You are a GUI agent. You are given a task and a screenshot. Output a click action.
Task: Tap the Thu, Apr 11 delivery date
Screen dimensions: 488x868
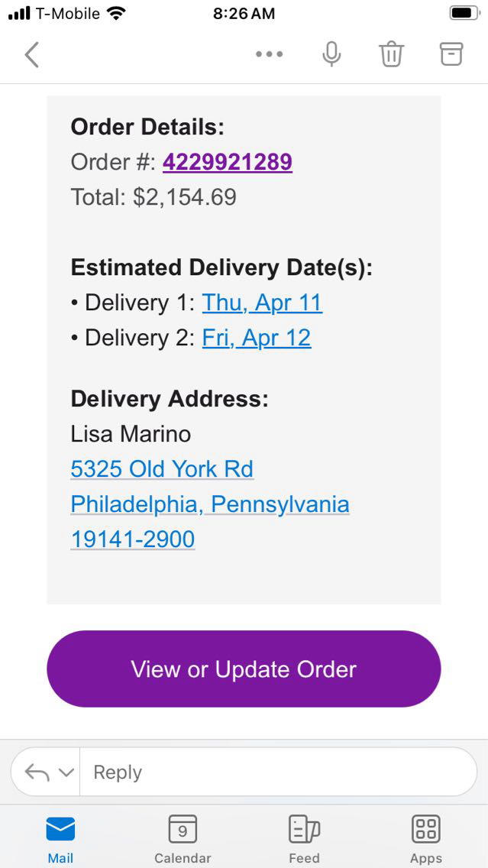262,303
